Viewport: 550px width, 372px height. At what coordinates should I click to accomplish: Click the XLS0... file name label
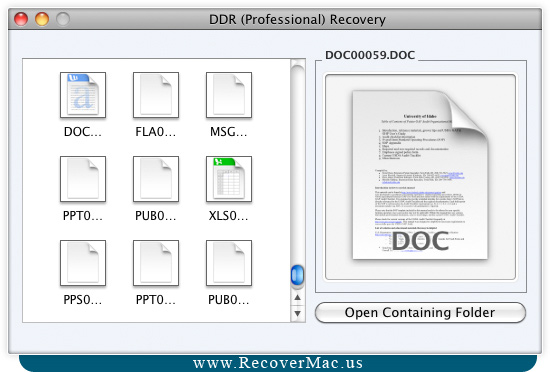click(229, 216)
